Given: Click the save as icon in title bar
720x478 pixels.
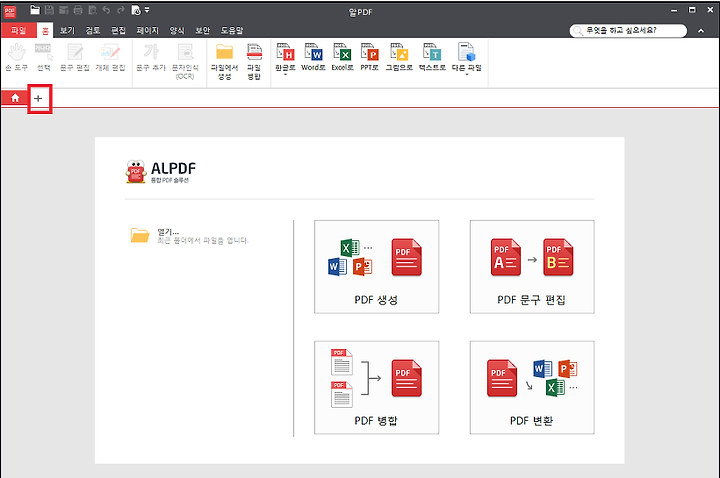Looking at the screenshot, I should point(63,10).
